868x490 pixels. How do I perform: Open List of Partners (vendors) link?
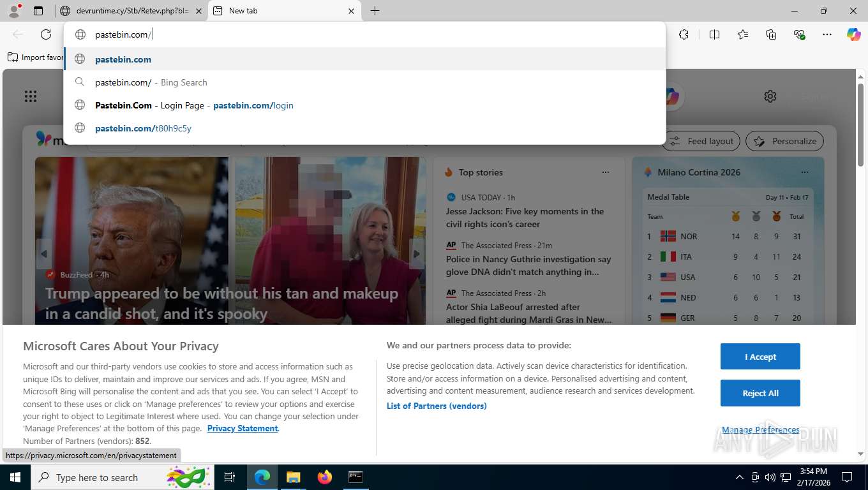tap(437, 406)
